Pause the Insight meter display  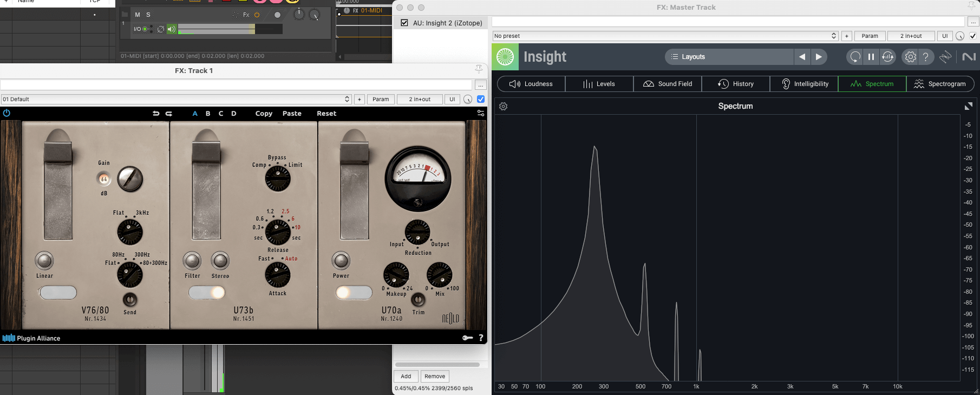[871, 57]
